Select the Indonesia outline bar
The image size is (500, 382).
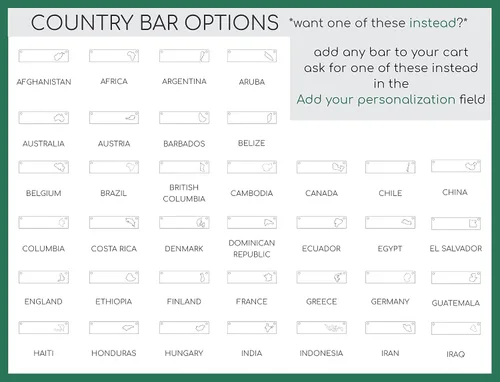322,328
